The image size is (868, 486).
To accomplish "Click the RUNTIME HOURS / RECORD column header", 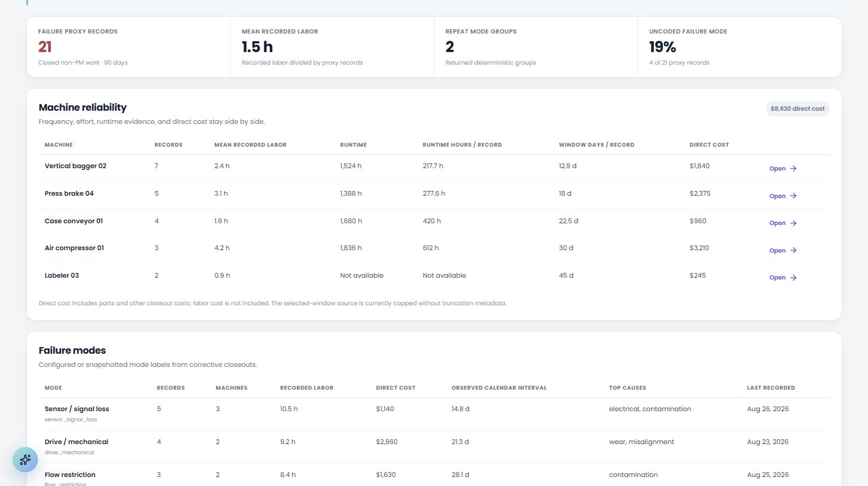I will pyautogui.click(x=462, y=145).
